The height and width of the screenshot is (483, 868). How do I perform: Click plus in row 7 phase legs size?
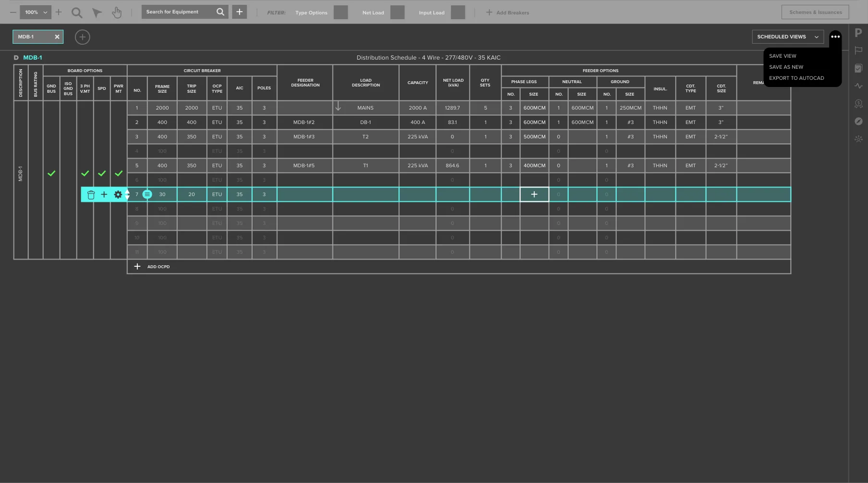534,195
